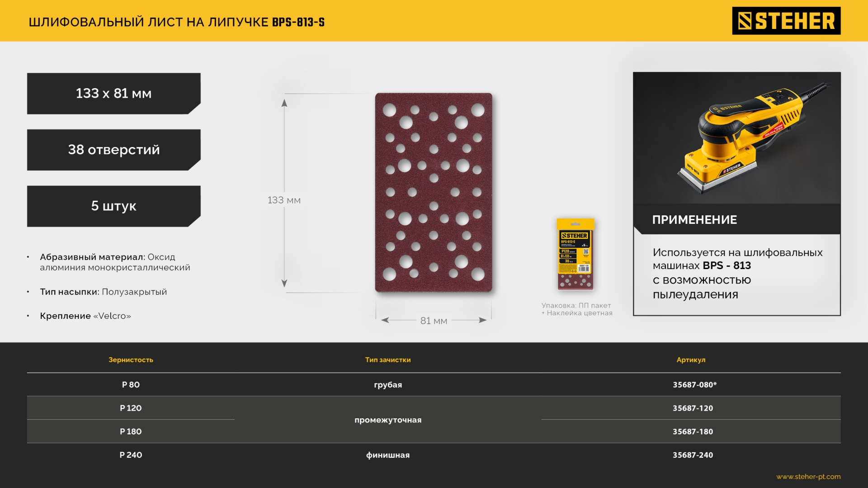
Task: Click the Артикул column header
Action: (691, 360)
